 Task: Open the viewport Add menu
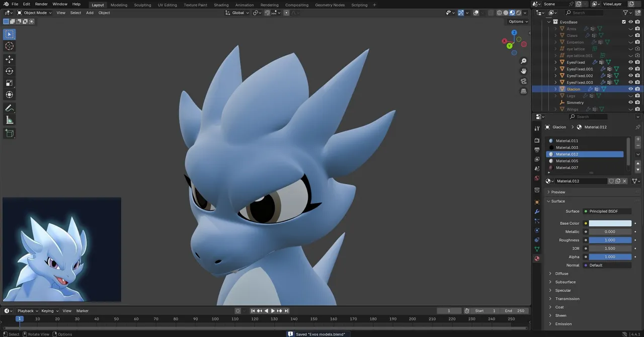click(x=90, y=13)
